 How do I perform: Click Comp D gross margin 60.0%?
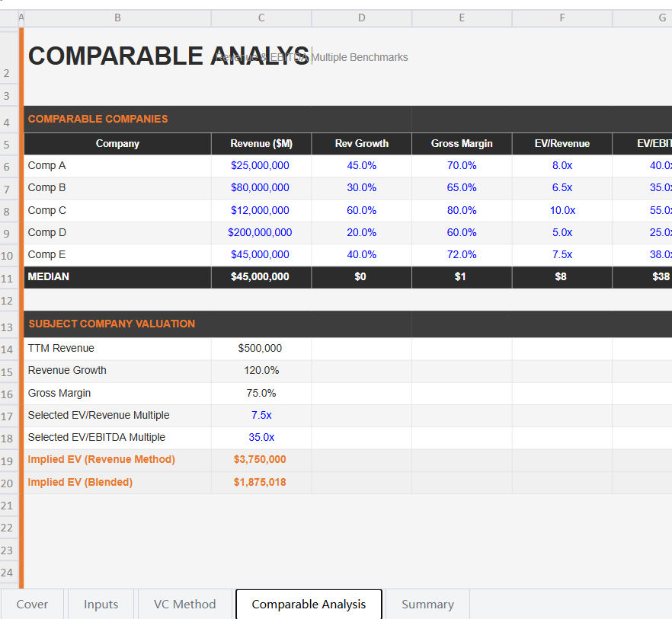coord(462,233)
